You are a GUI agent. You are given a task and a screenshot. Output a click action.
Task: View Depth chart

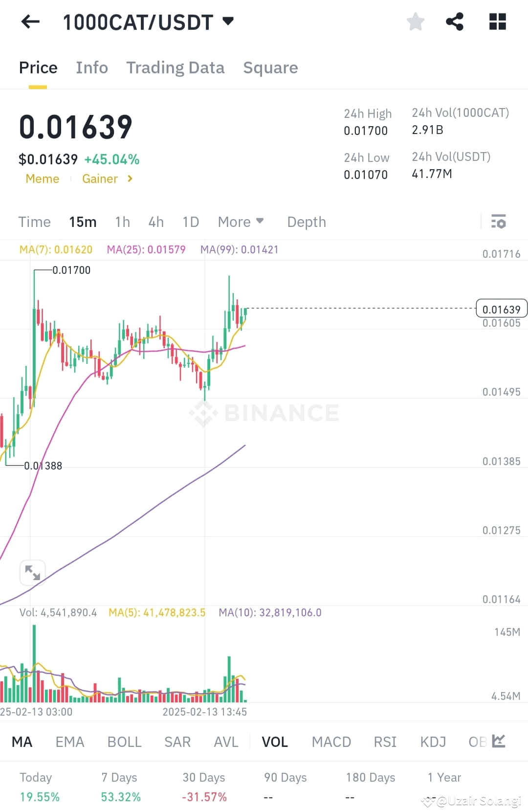pyautogui.click(x=306, y=222)
